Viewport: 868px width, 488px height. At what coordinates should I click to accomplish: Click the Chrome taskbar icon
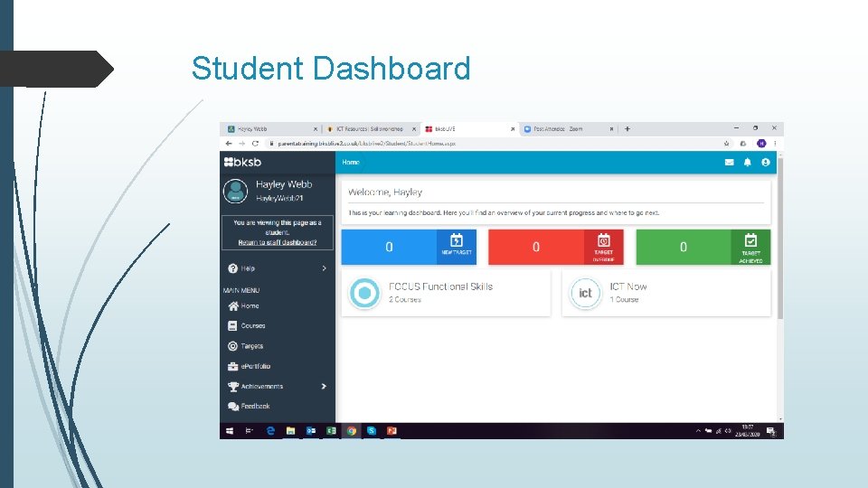(352, 431)
